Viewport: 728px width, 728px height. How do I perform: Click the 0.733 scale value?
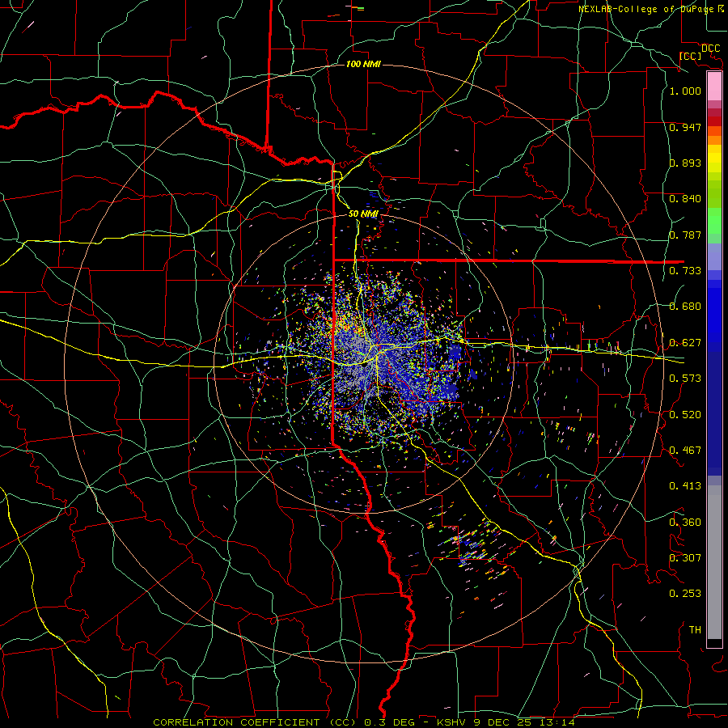(x=685, y=271)
